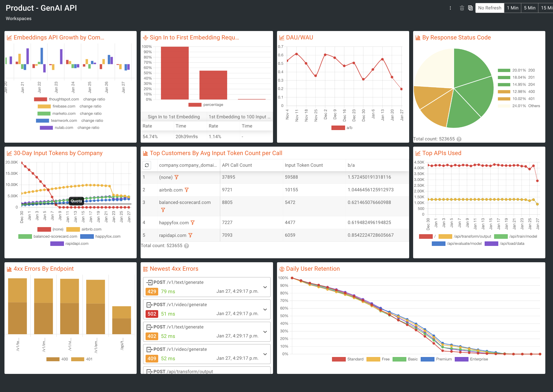
Task: Expand the 502 POST /v1/video/generate error details
Action: coord(265,309)
